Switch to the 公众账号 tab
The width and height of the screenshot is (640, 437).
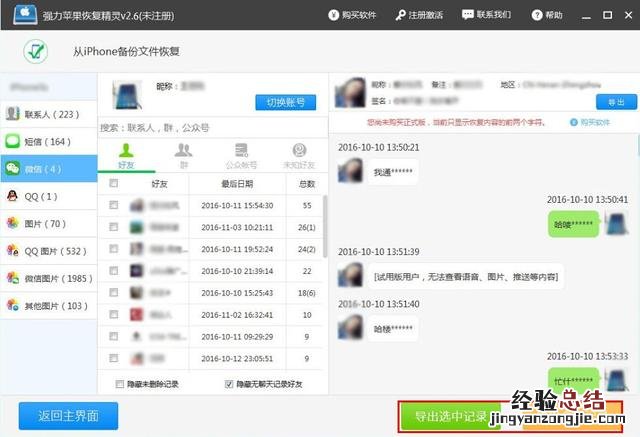[x=240, y=155]
